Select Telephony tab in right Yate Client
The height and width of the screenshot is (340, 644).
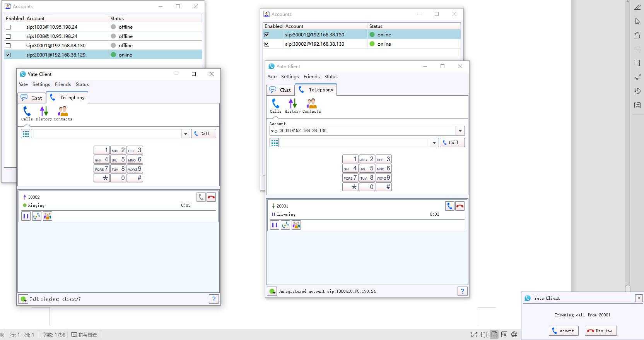click(x=316, y=89)
